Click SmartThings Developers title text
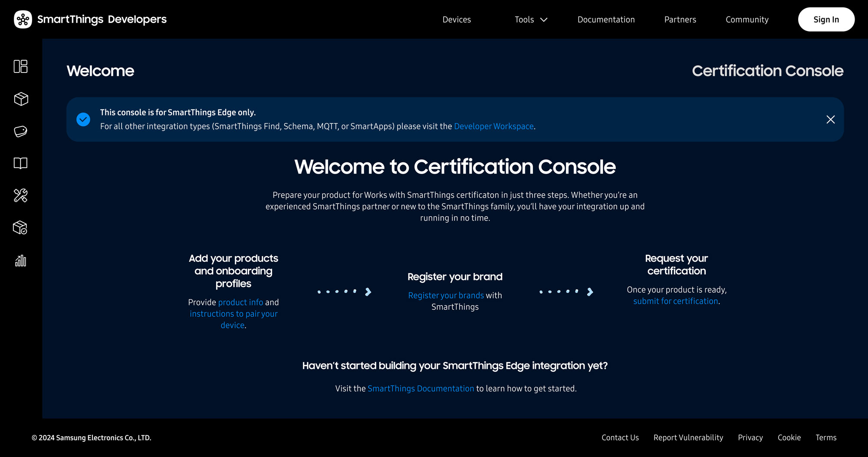Image resolution: width=868 pixels, height=457 pixels. point(102,20)
